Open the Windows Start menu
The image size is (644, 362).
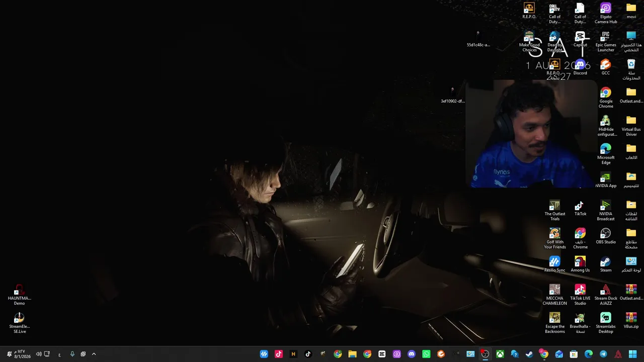pyautogui.click(x=632, y=354)
